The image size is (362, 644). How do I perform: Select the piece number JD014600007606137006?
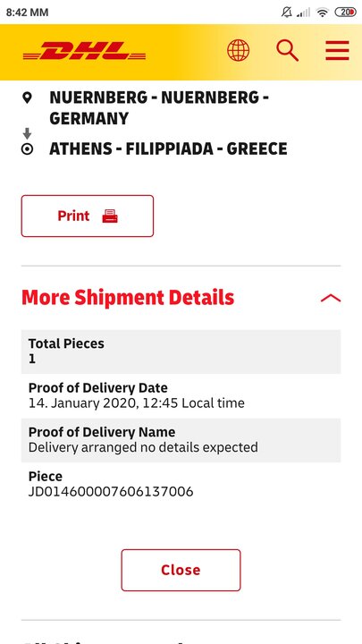point(111,491)
